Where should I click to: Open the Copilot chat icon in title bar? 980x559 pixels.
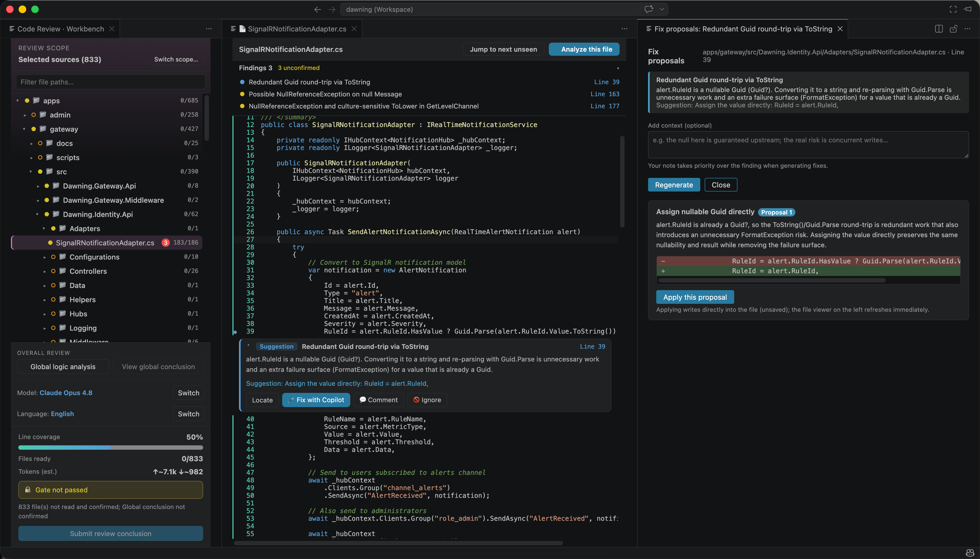tap(649, 9)
